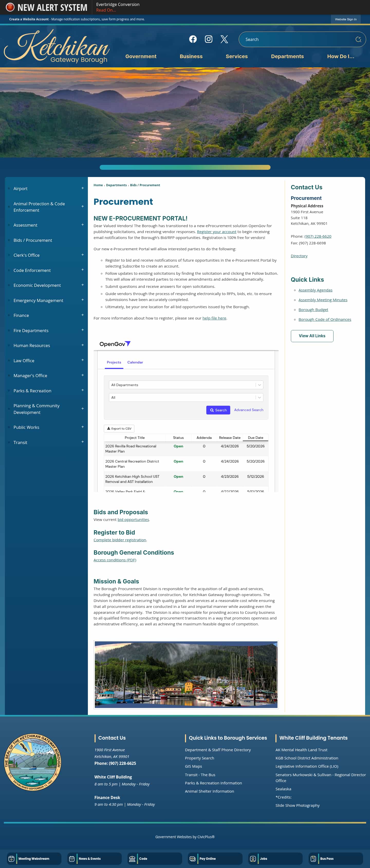Image resolution: width=370 pixels, height=868 pixels.
Task: Open the bid opportunities link
Action: (x=133, y=519)
